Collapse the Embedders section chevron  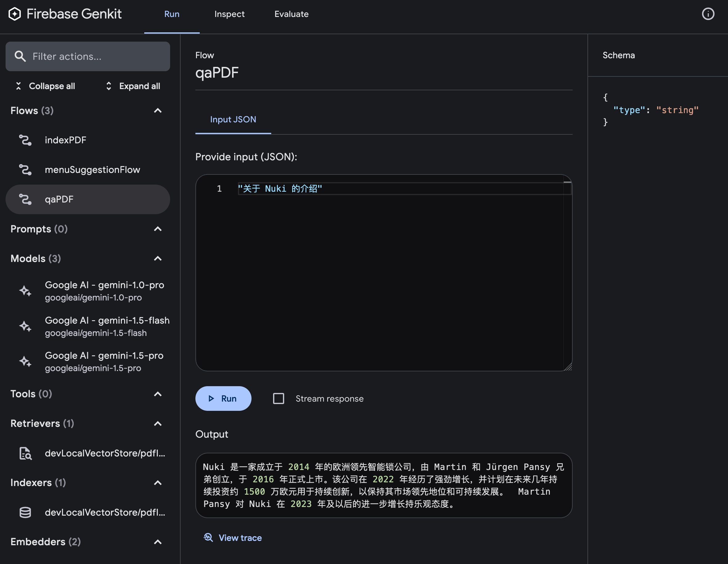pos(158,542)
